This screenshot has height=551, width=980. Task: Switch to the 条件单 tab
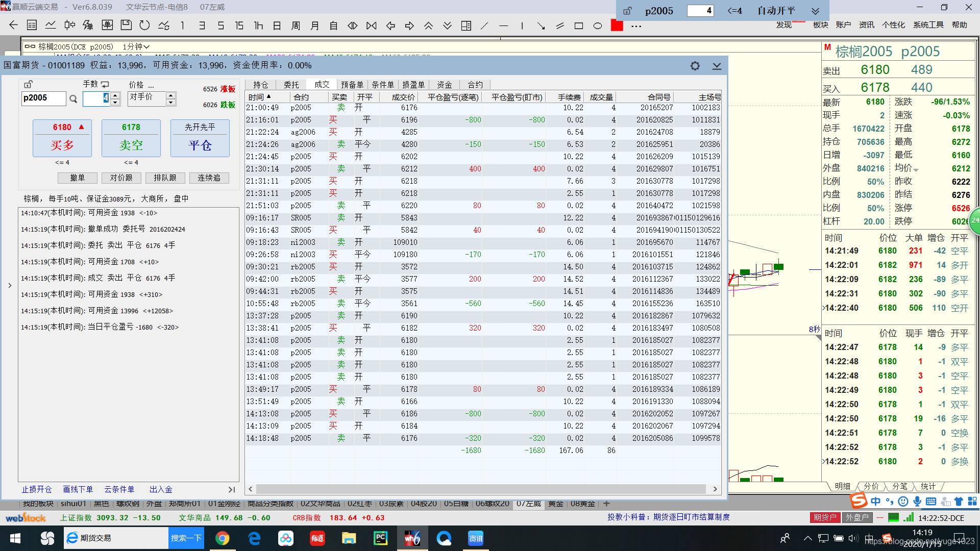(383, 85)
